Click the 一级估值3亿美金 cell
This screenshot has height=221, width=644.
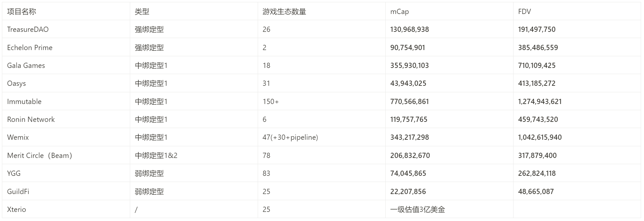pos(417,209)
